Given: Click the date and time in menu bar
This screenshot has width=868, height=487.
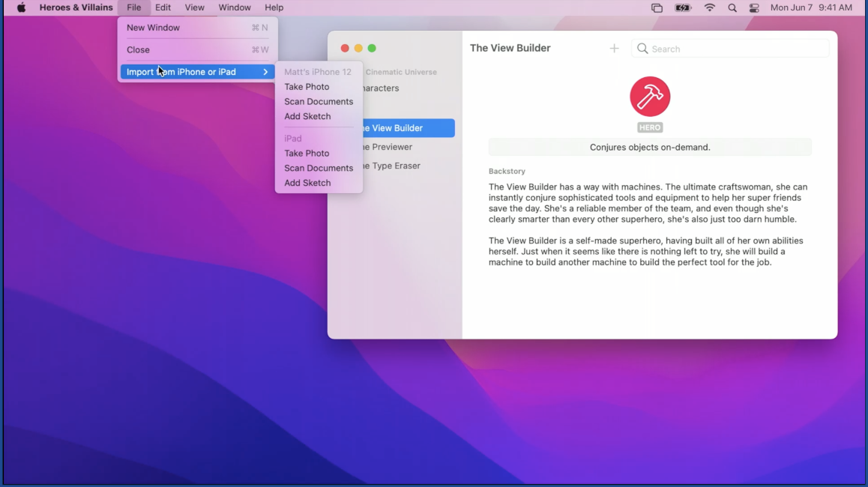Looking at the screenshot, I should click(811, 7).
